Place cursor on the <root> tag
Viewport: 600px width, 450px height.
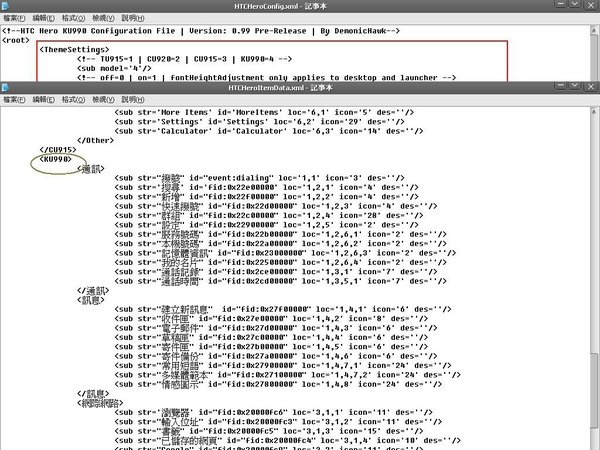coord(16,40)
